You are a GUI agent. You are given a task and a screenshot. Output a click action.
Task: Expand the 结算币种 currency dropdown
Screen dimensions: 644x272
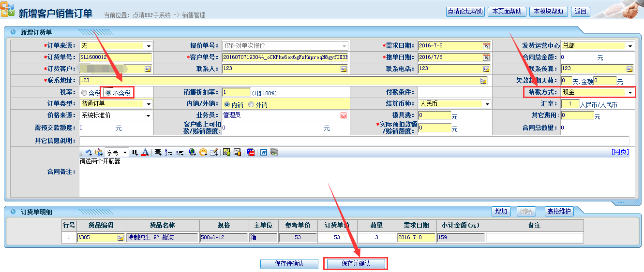487,104
